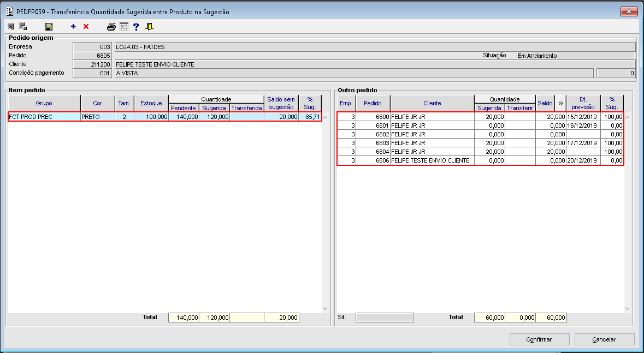
Task: Click the window document icon in title bar
Action: click(10, 11)
